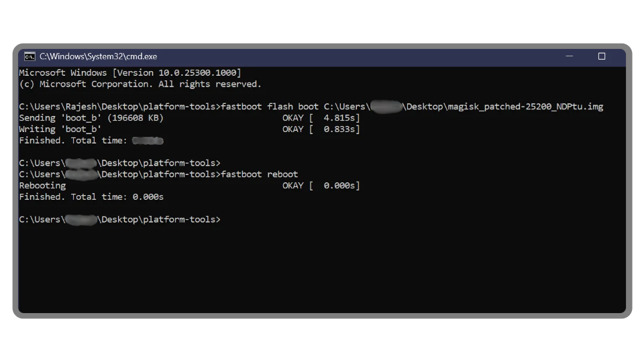Click the blurred total time value

pyautogui.click(x=148, y=141)
